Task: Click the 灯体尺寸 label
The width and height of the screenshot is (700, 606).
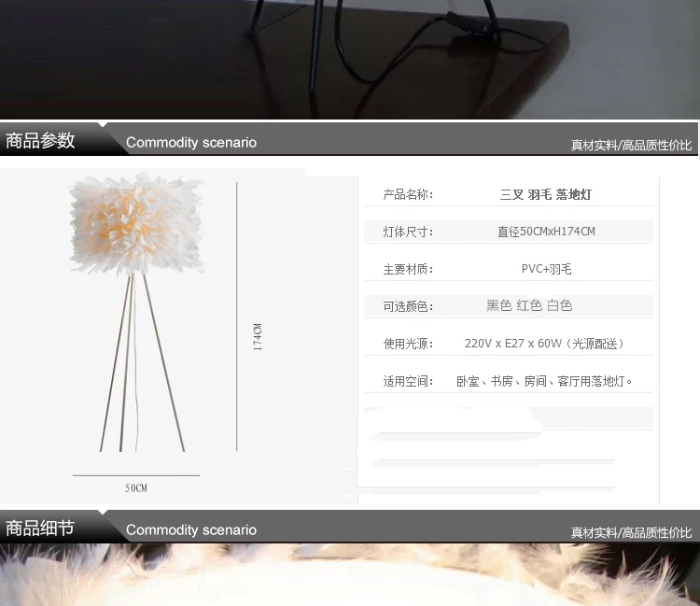Action: coord(408,232)
